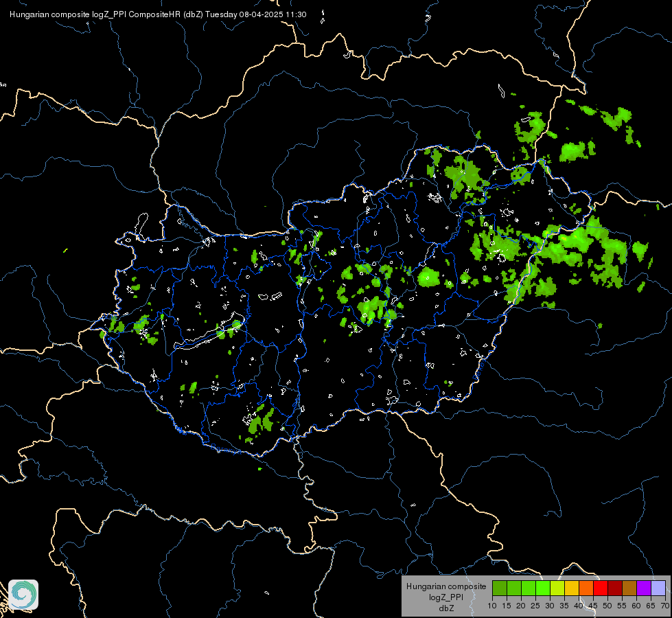Select the green 15-20 dBZ legend swatch

(514, 588)
